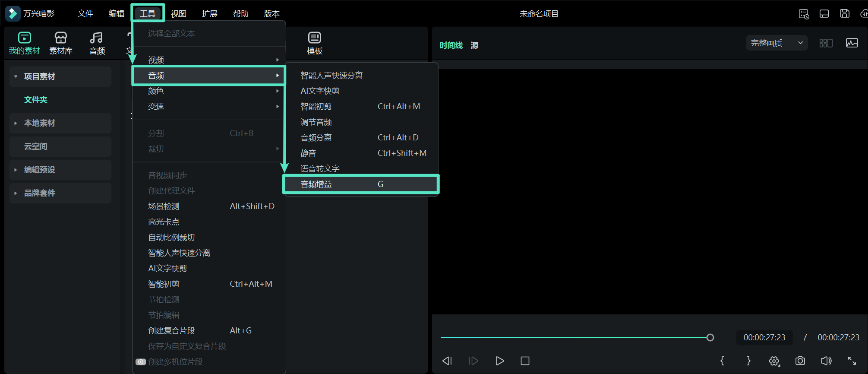
Task: Open the 颜色 submenu in Tools menu
Action: 209,91
